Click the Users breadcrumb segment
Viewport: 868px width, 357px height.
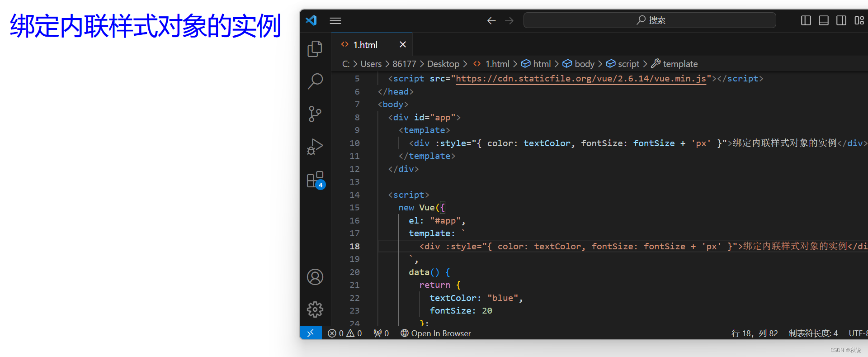tap(371, 64)
